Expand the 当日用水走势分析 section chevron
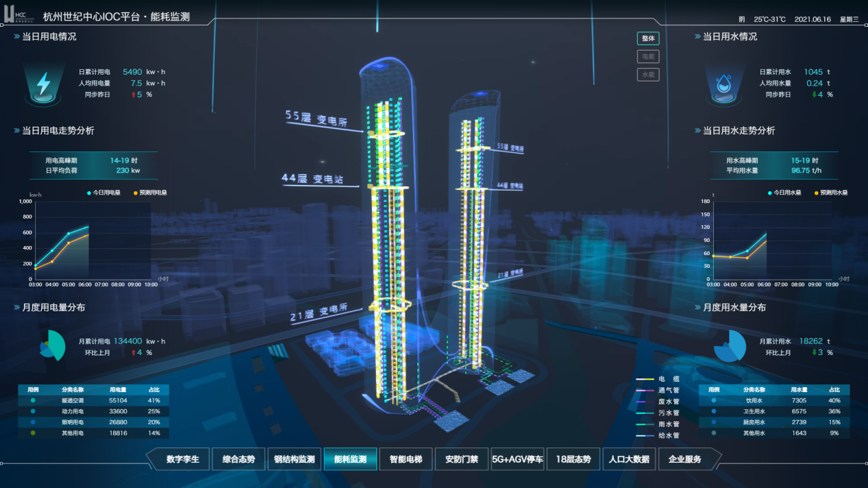Image resolution: width=868 pixels, height=488 pixels. click(697, 131)
